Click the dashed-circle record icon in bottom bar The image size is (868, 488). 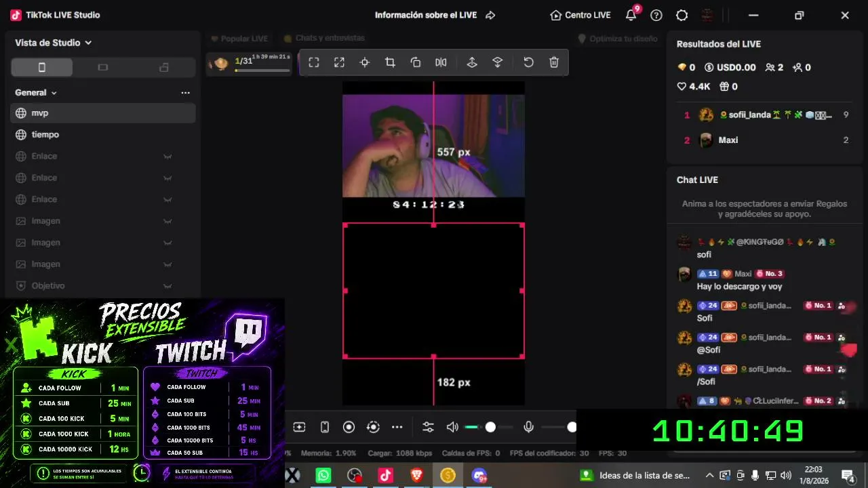[373, 427]
